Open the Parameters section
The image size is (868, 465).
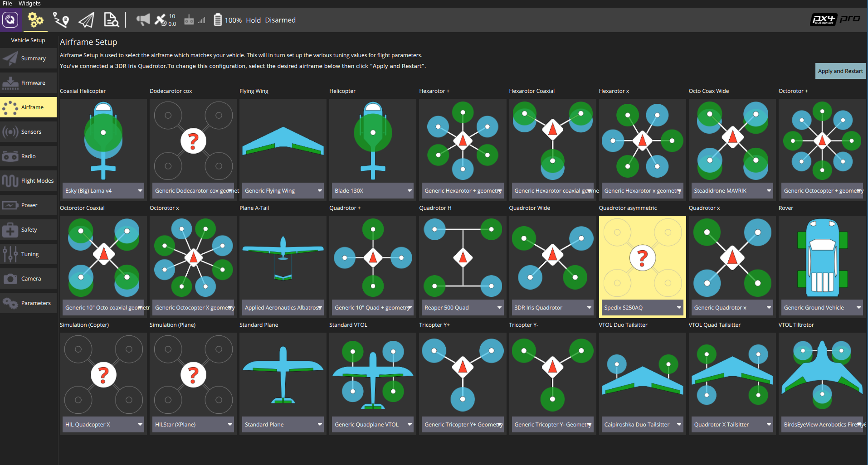pos(29,303)
